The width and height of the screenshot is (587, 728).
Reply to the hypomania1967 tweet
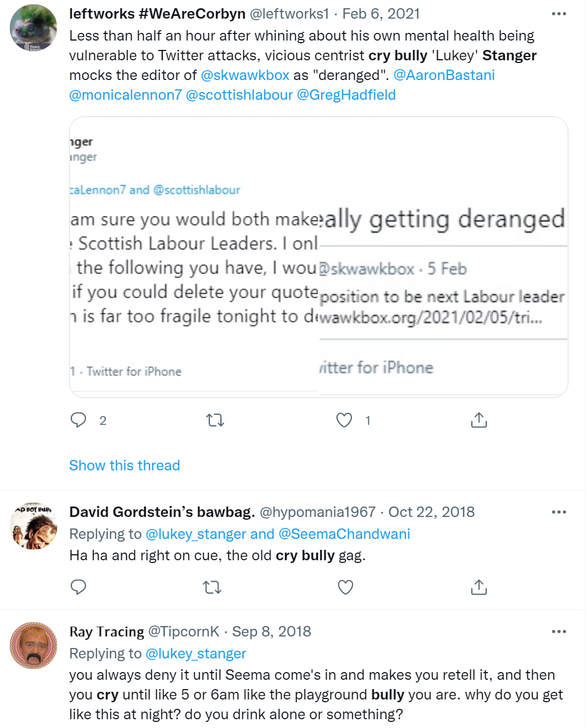coord(79,587)
